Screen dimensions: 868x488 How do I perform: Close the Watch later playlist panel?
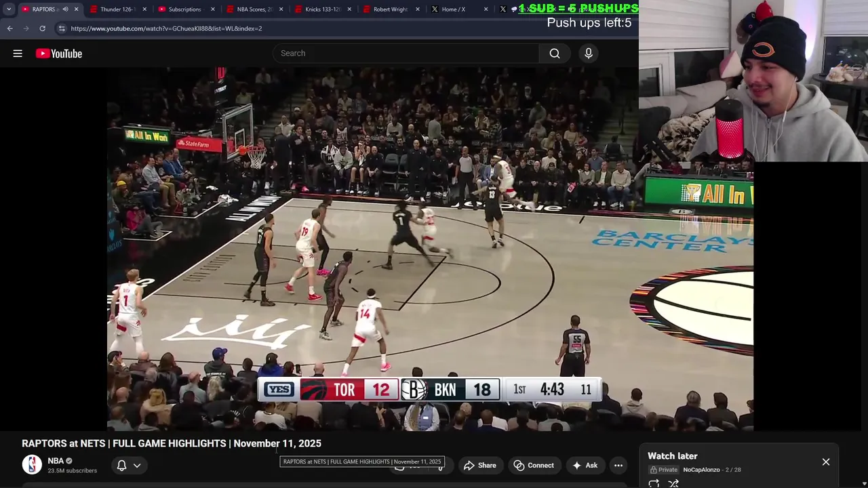(x=826, y=462)
